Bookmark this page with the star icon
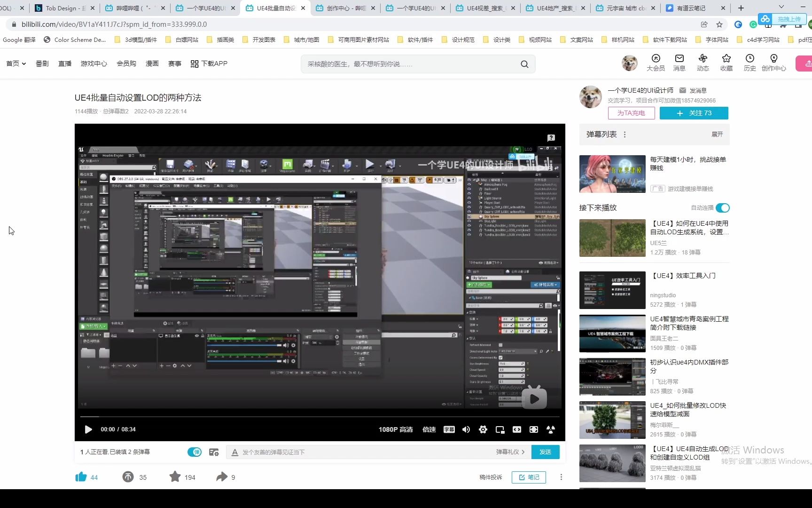The image size is (812, 508). [x=719, y=24]
